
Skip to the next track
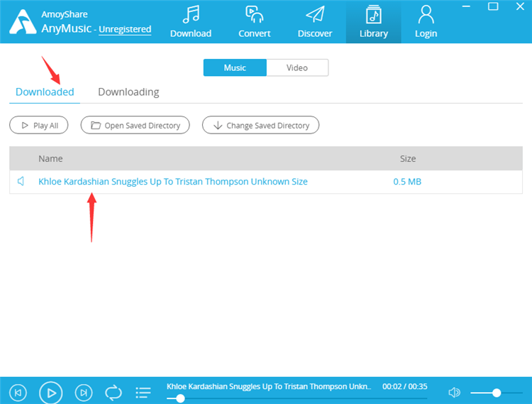(x=84, y=393)
